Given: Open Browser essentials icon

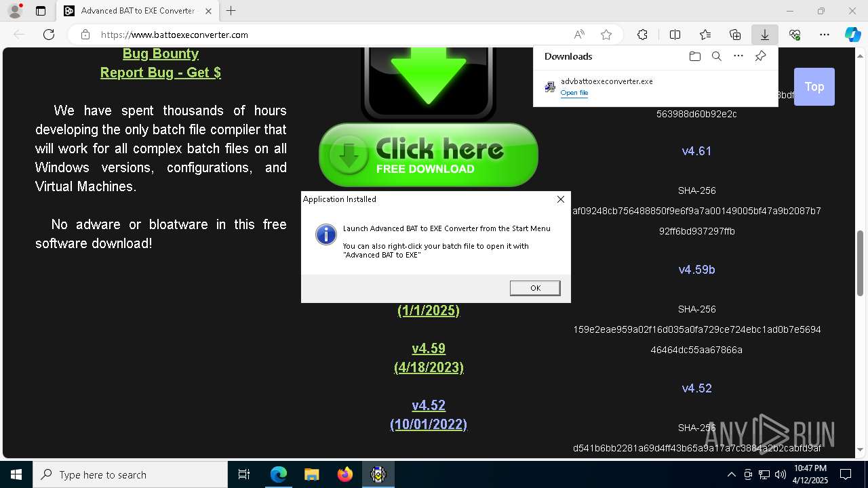Looking at the screenshot, I should (x=795, y=35).
